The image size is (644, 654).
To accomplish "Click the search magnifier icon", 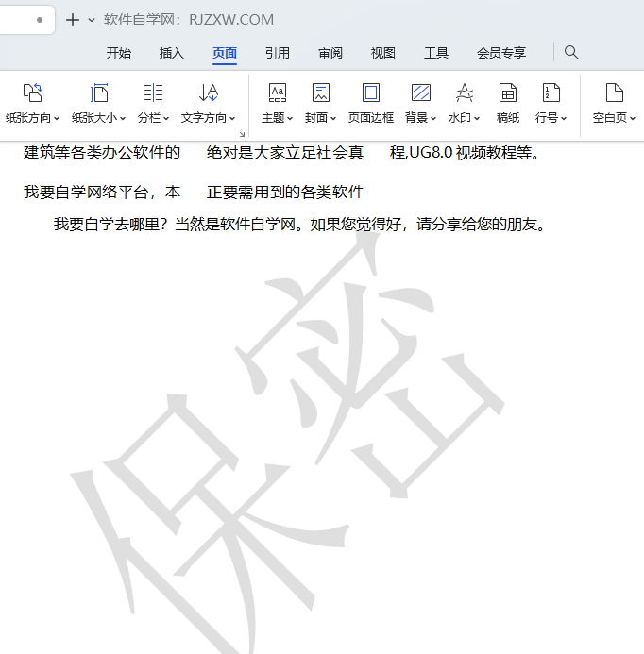I will tap(571, 53).
